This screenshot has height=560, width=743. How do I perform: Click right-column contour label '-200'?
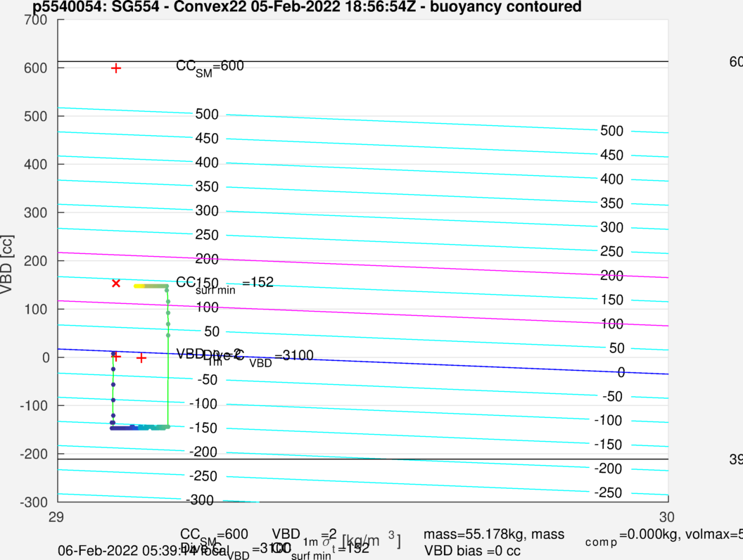click(609, 469)
